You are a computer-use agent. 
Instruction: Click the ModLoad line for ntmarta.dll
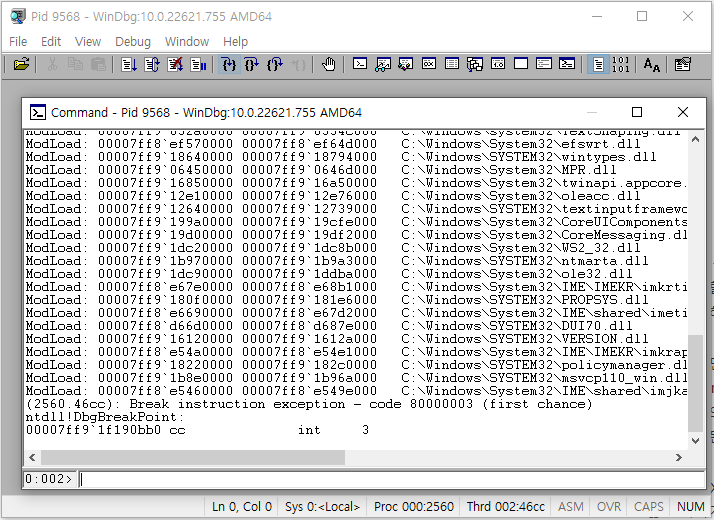click(337, 261)
